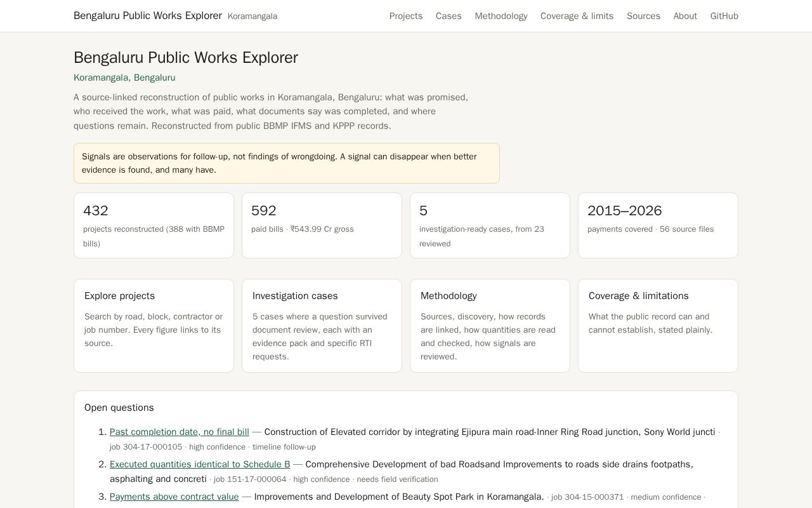This screenshot has height=508, width=812.
Task: Click the main 'Bengaluru Public Works Explorer' page heading
Action: click(x=186, y=57)
